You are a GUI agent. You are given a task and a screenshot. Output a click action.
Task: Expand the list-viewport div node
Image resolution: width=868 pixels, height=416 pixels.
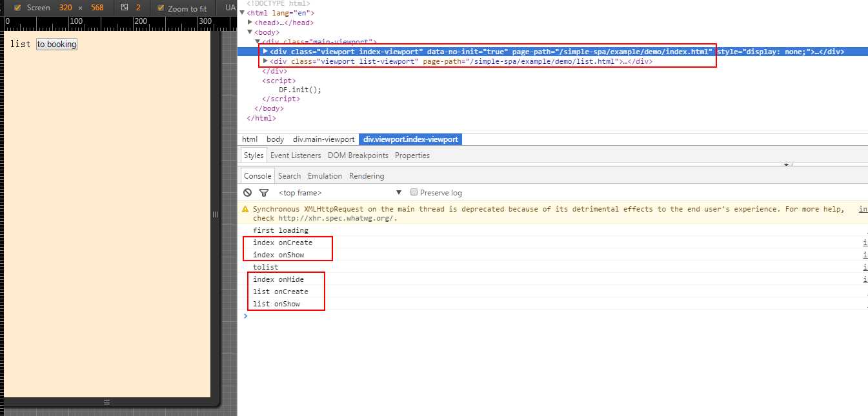tap(265, 61)
